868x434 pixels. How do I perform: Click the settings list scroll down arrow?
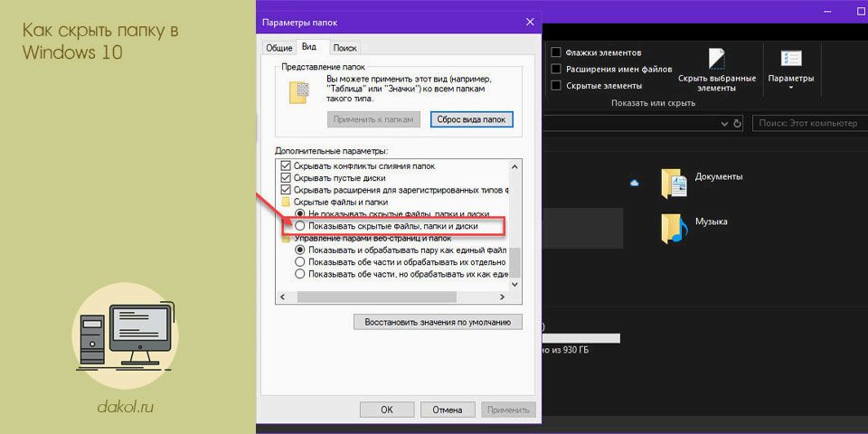[514, 284]
